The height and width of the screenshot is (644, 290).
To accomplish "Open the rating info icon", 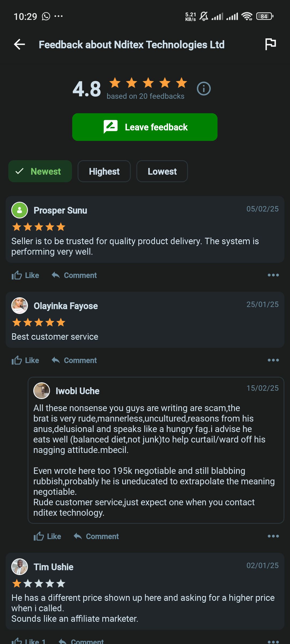I will click(x=204, y=89).
